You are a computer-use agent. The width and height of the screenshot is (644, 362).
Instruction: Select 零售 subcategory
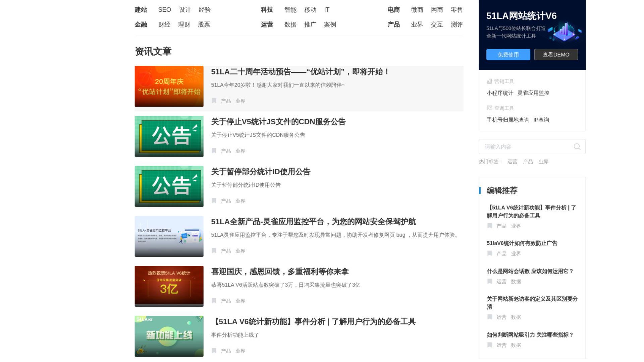pyautogui.click(x=457, y=10)
